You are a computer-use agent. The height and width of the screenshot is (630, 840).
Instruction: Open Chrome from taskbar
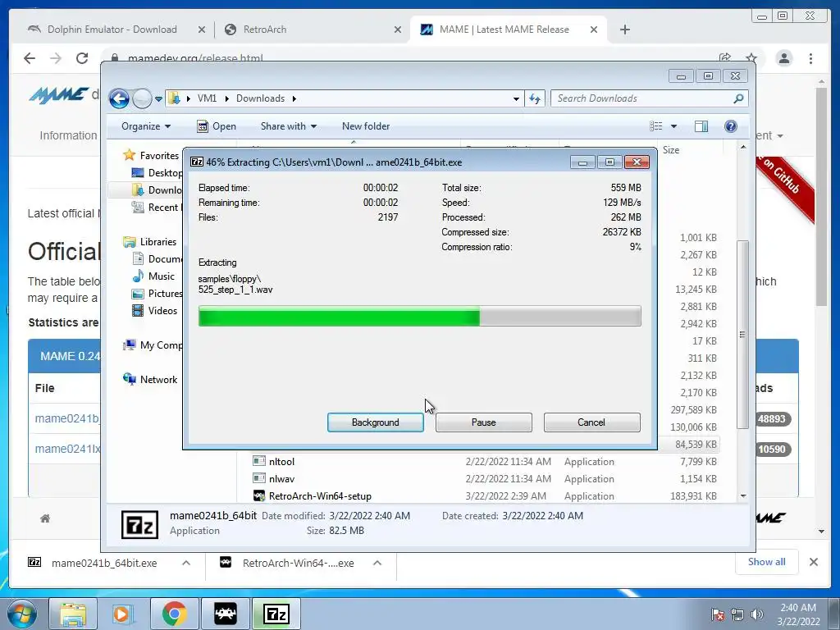pyautogui.click(x=175, y=614)
